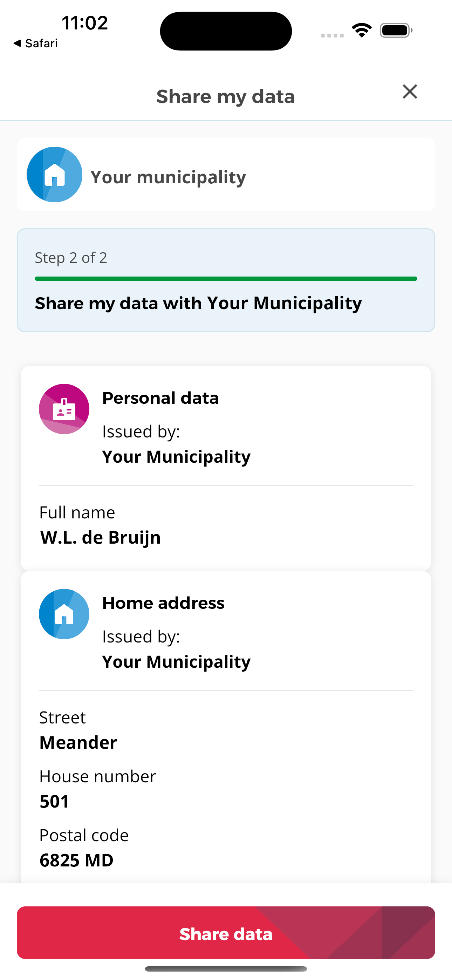This screenshot has height=980, width=452.
Task: Return to Safari via the back arrow
Action: click(17, 43)
